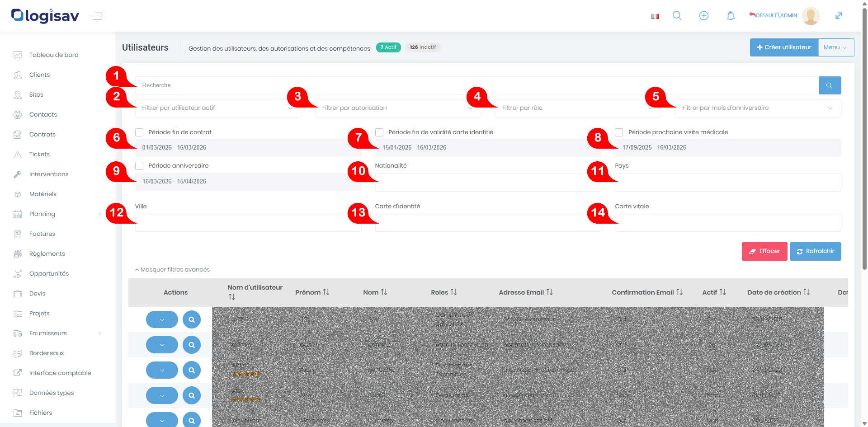Image resolution: width=868 pixels, height=427 pixels.
Task: Click the French flag language icon
Action: click(x=655, y=16)
